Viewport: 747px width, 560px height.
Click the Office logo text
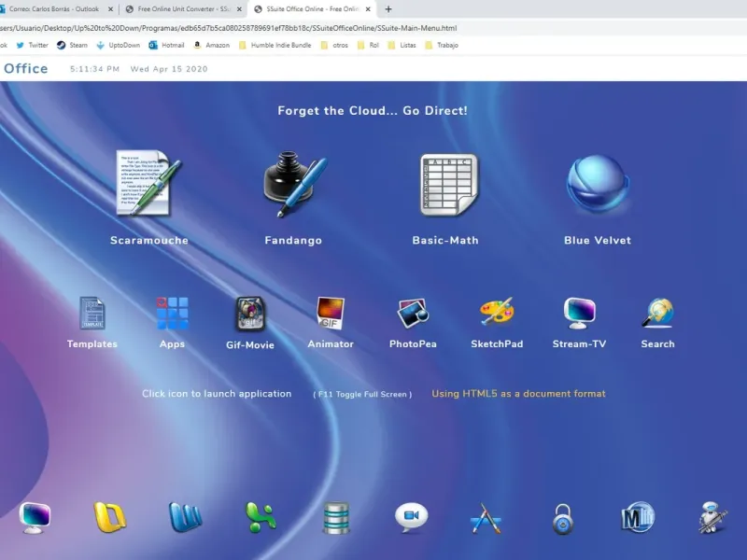click(x=26, y=68)
